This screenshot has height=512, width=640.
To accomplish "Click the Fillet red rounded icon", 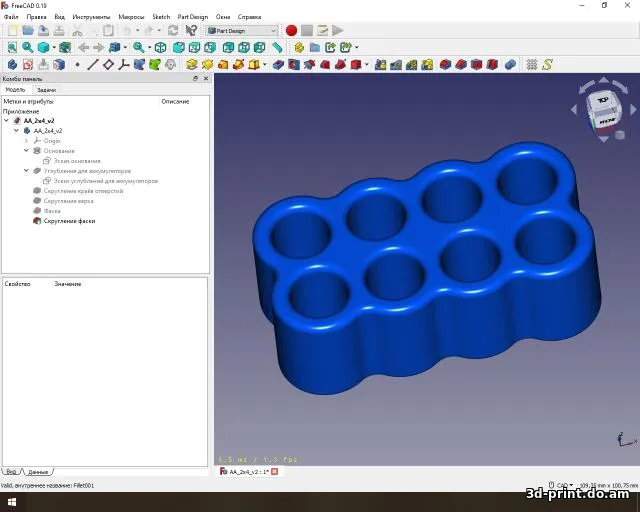I will (445, 65).
